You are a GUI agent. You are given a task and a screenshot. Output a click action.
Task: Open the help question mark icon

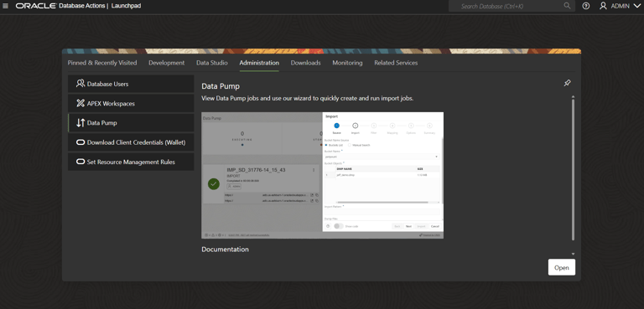click(x=586, y=6)
